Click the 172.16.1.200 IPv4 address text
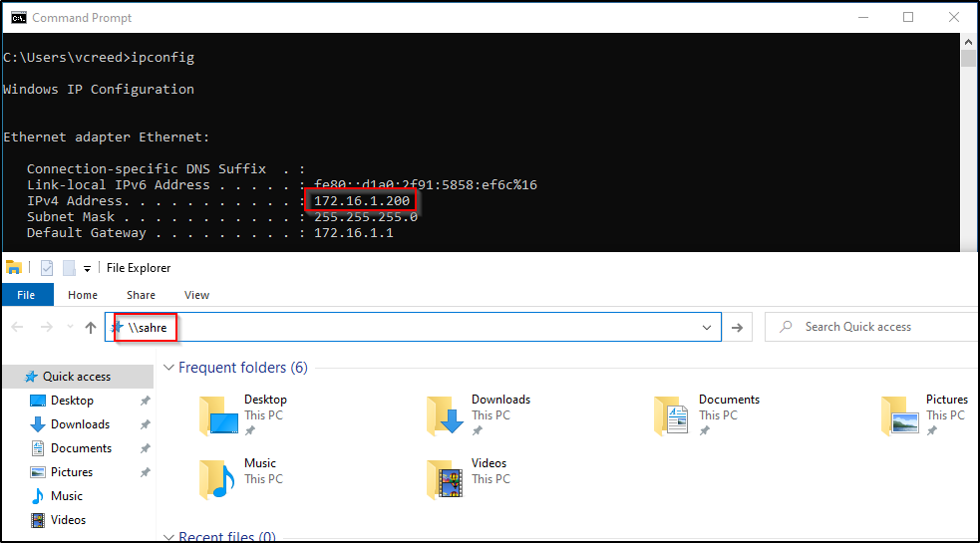980x543 pixels. click(x=362, y=200)
